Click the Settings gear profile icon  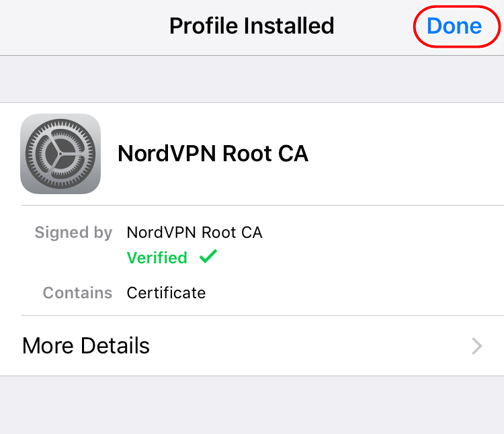(x=60, y=154)
